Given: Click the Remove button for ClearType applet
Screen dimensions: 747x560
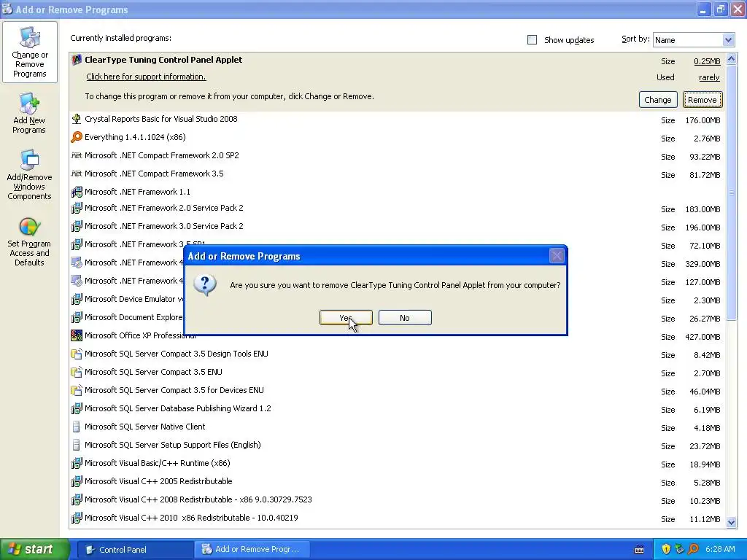Looking at the screenshot, I should [x=703, y=99].
